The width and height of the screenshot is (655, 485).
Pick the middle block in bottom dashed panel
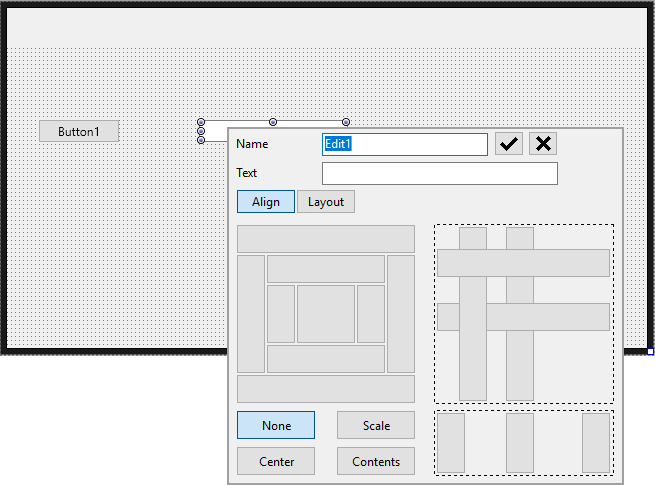(520, 443)
